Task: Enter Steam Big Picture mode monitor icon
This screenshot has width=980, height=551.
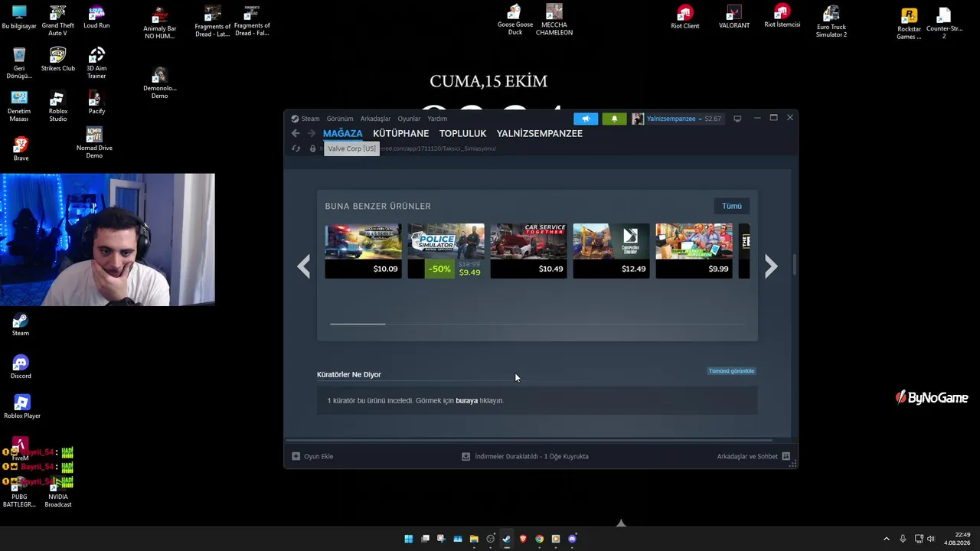Action: pyautogui.click(x=737, y=119)
